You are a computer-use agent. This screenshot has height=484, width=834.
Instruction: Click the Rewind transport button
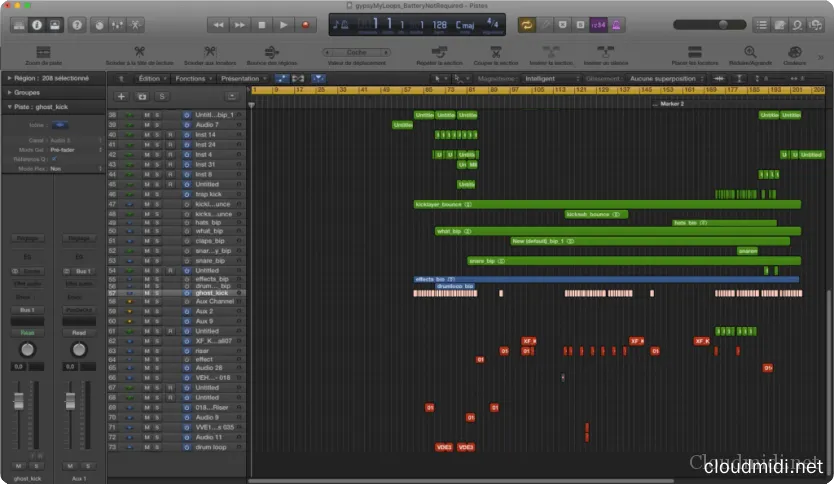[218, 24]
